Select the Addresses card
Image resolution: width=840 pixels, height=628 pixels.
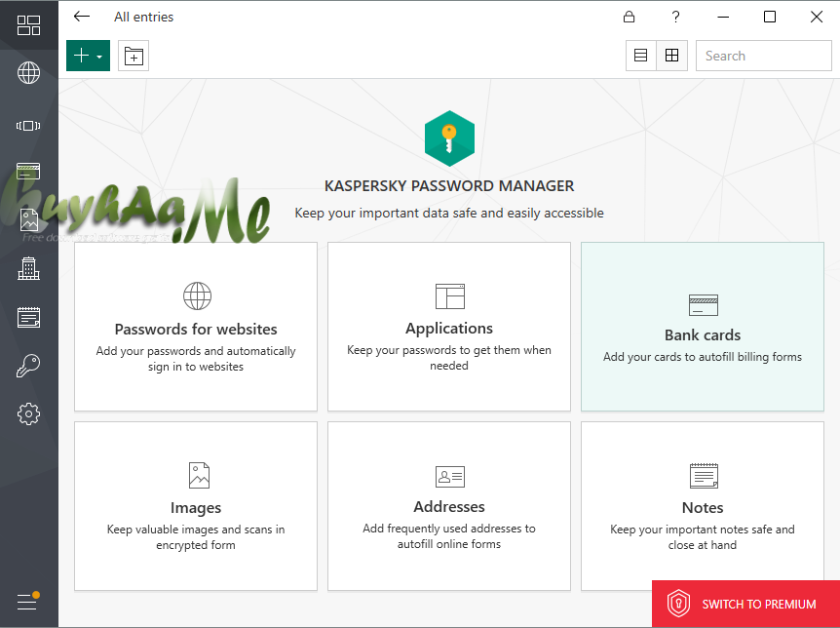[x=449, y=506]
